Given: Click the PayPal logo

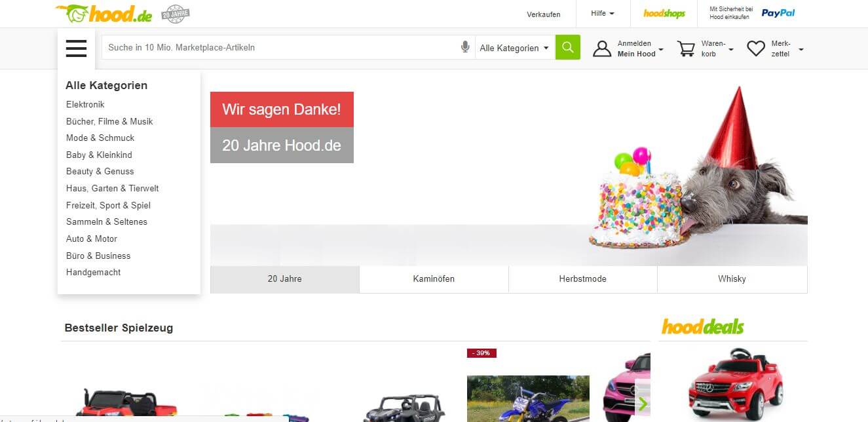Looking at the screenshot, I should tap(778, 13).
